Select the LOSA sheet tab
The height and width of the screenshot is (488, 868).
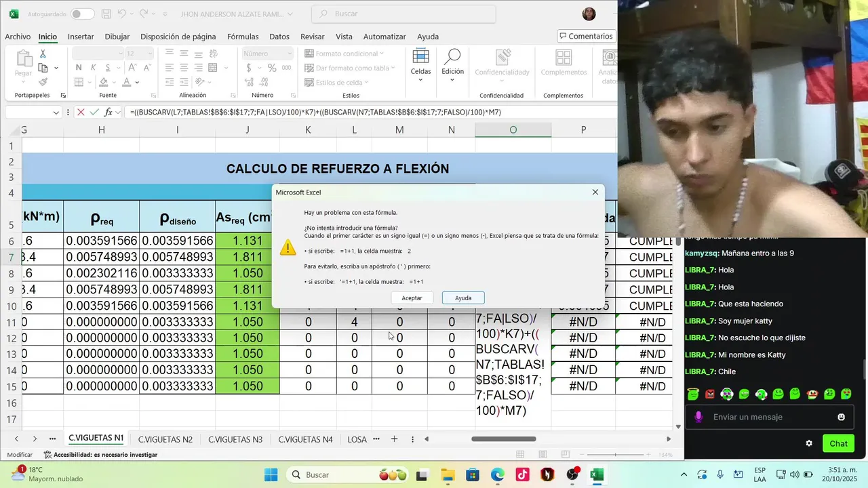pyautogui.click(x=357, y=439)
